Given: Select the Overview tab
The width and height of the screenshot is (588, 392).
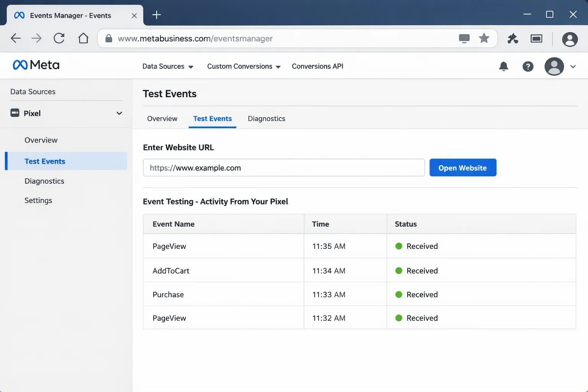Looking at the screenshot, I should (162, 119).
